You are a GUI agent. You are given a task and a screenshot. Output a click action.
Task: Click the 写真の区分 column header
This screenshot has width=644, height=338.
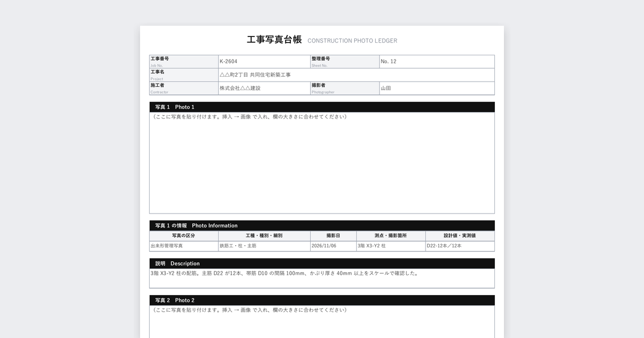(x=184, y=236)
